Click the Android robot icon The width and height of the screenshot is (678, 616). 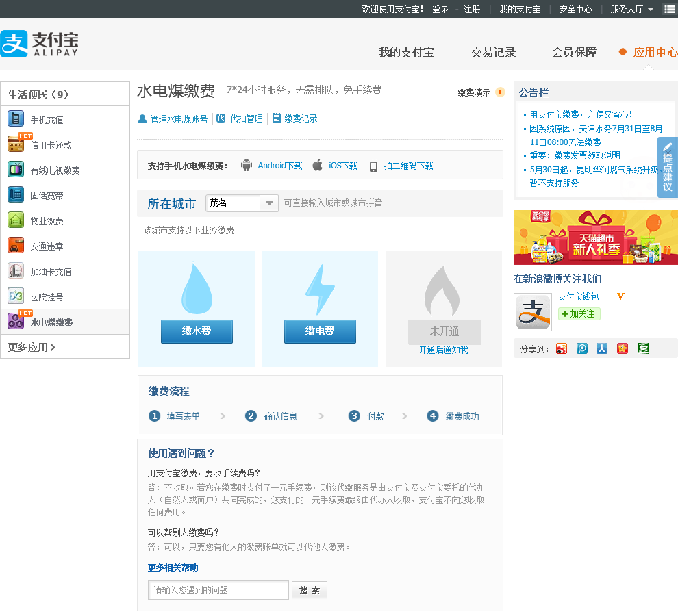click(247, 165)
